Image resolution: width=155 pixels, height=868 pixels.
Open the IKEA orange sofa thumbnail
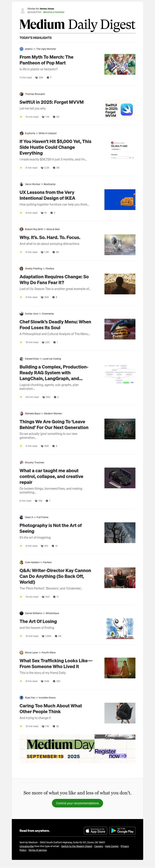coord(120,200)
